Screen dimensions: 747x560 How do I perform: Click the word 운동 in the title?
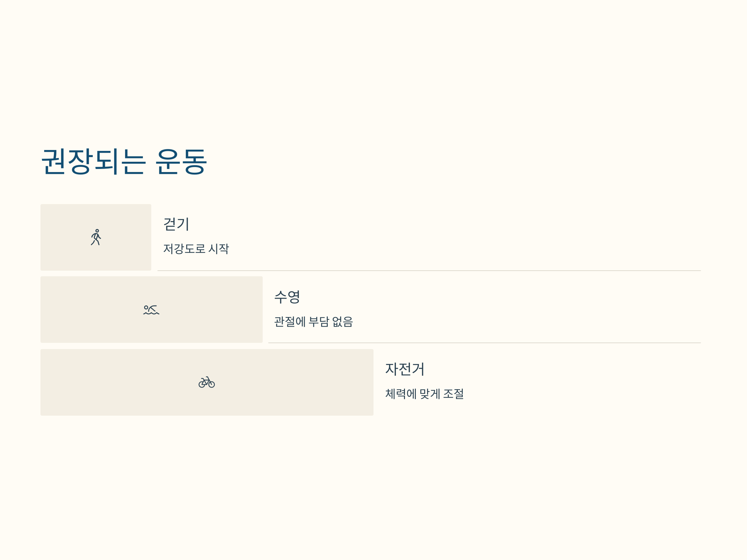[181, 162]
